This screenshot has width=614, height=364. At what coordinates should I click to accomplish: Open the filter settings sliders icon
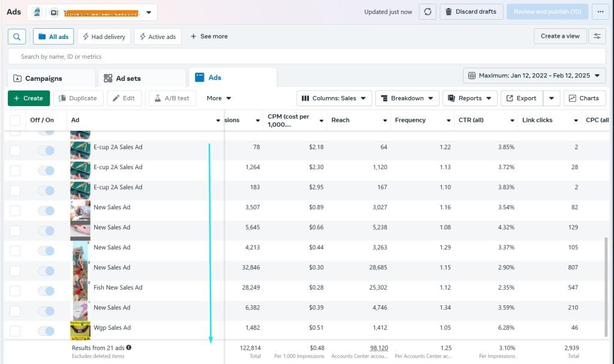click(597, 36)
